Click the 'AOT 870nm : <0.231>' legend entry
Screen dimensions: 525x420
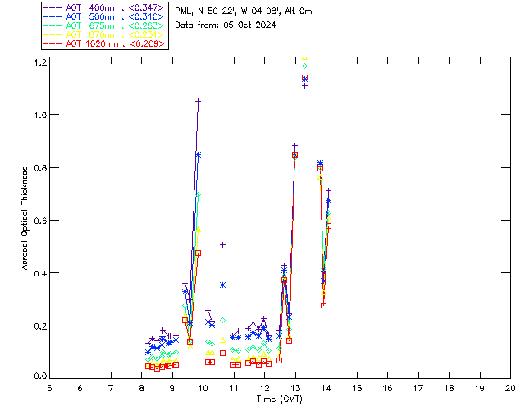coord(104,34)
